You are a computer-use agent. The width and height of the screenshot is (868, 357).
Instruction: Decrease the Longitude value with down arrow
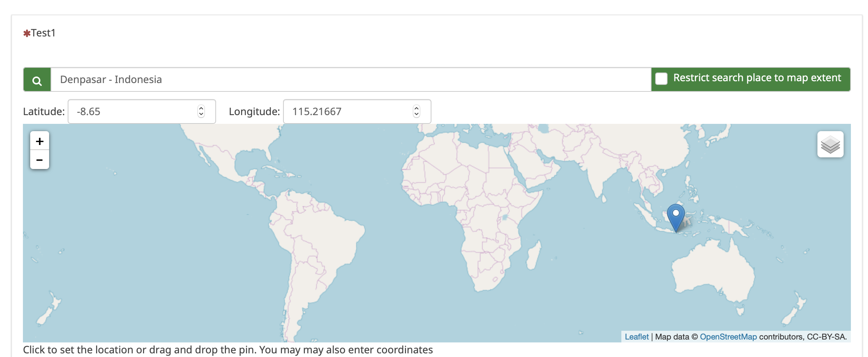point(417,114)
